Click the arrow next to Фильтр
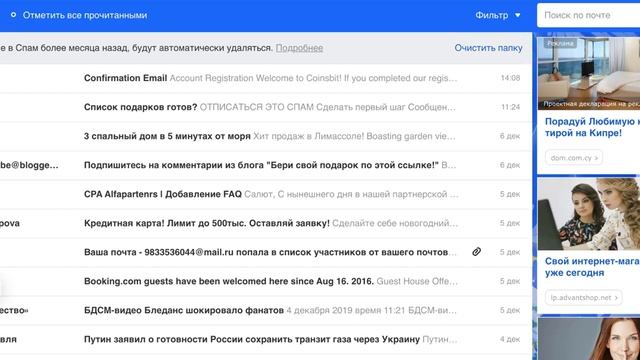Image resolution: width=640 pixels, height=360 pixels. click(x=517, y=16)
